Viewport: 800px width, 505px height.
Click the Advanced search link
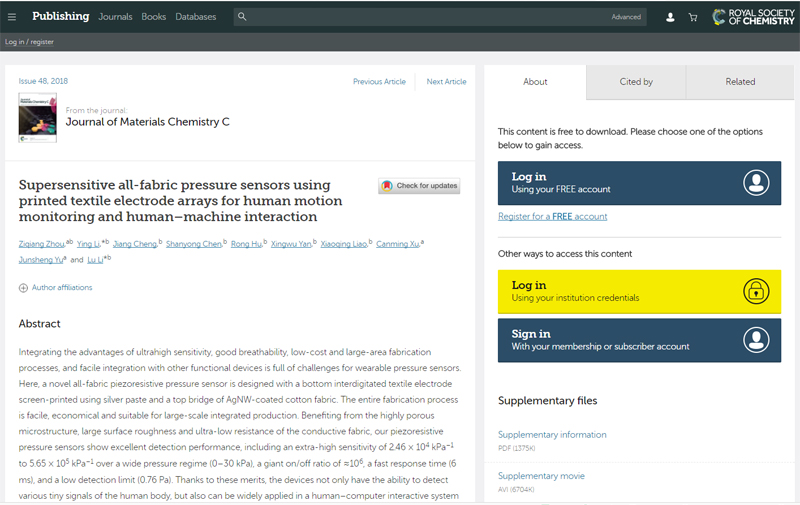(x=626, y=17)
